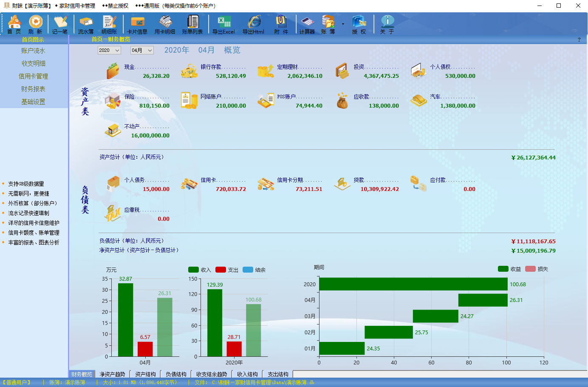Click the help question mark
The width and height of the screenshot is (588, 387).
[579, 40]
